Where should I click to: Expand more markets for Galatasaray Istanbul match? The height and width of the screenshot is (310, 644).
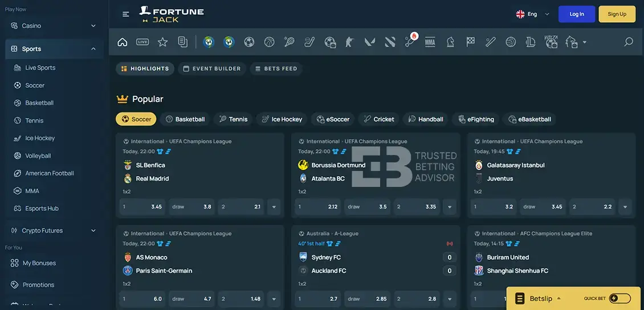click(x=625, y=207)
